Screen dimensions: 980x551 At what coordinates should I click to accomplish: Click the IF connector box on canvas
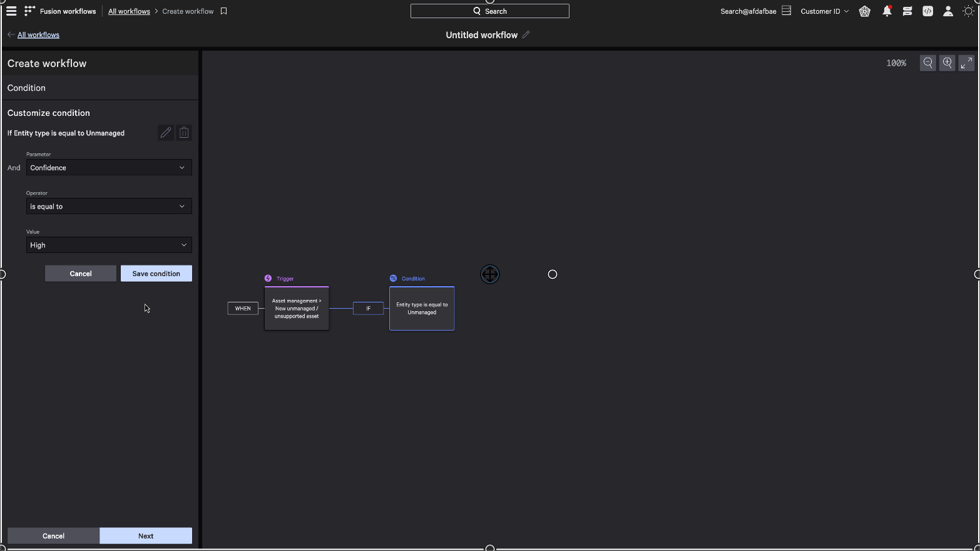(x=368, y=309)
